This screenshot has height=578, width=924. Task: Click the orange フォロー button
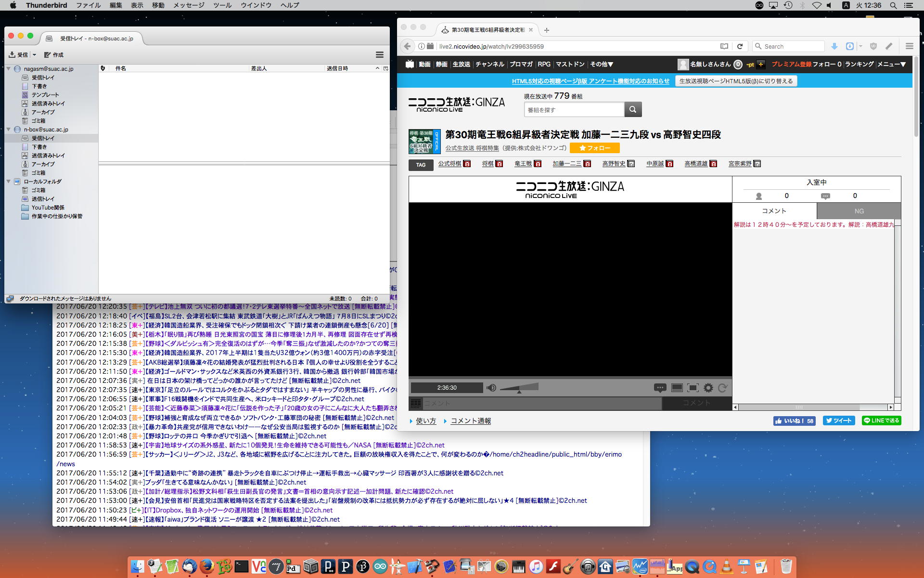point(594,148)
